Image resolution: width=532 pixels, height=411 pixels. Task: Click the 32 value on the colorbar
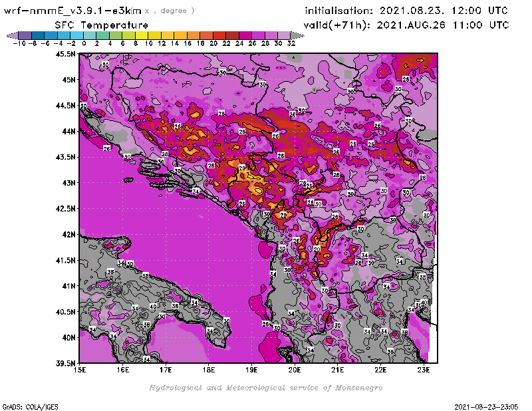pyautogui.click(x=291, y=43)
